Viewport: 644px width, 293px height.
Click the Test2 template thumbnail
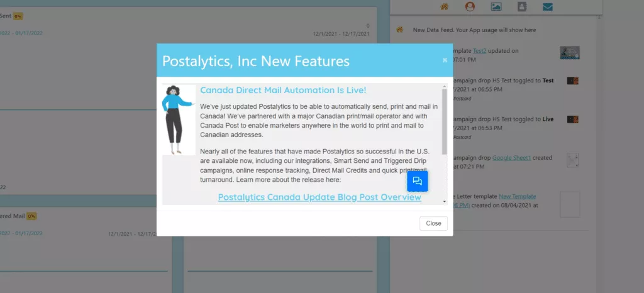(570, 53)
